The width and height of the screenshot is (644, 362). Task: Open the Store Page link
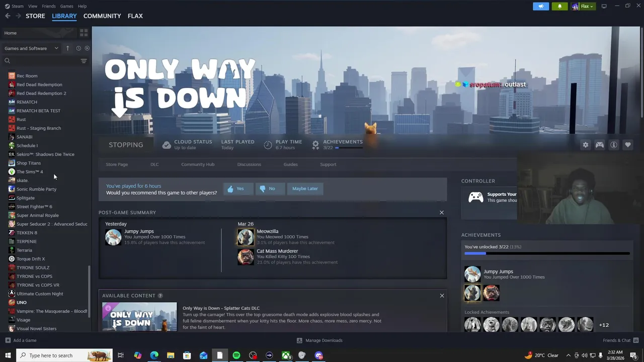[117, 164]
